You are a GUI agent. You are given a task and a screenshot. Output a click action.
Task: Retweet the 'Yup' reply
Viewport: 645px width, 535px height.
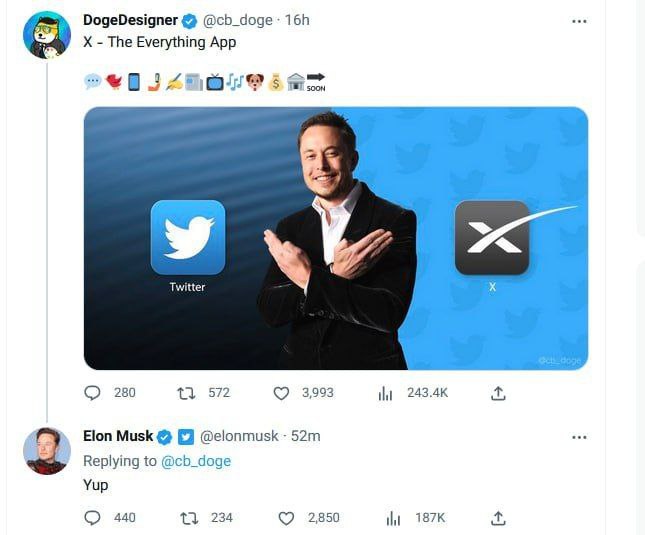point(186,517)
